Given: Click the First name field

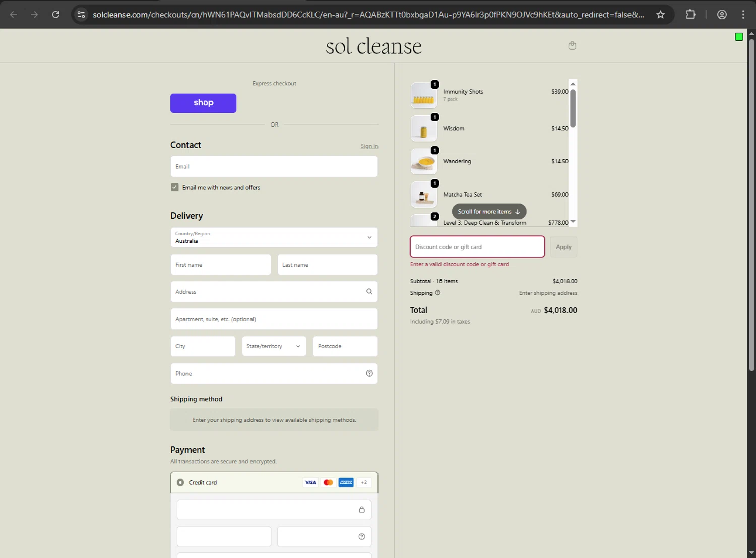Looking at the screenshot, I should pyautogui.click(x=221, y=265).
